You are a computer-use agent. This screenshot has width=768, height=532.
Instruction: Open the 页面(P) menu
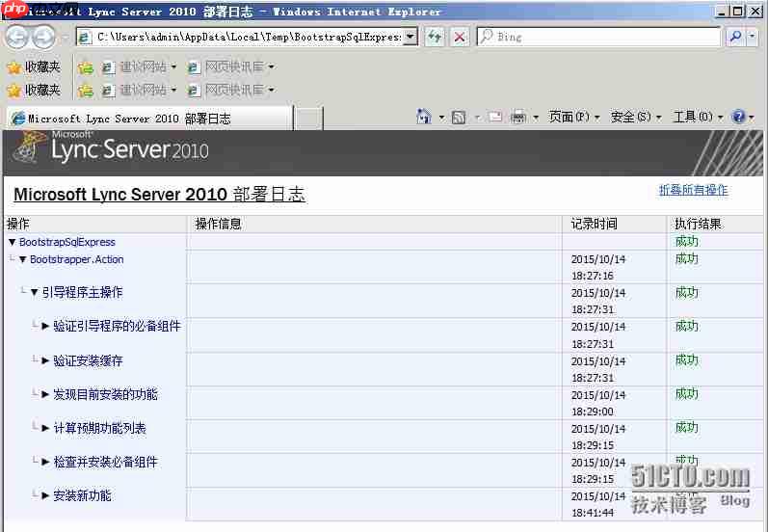pos(573,117)
